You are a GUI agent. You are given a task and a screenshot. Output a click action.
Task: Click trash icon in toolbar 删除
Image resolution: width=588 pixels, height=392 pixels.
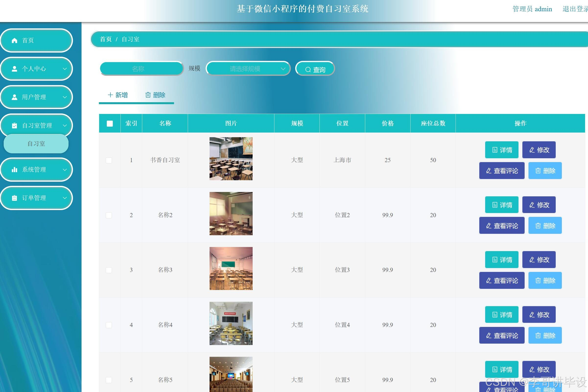tap(148, 95)
